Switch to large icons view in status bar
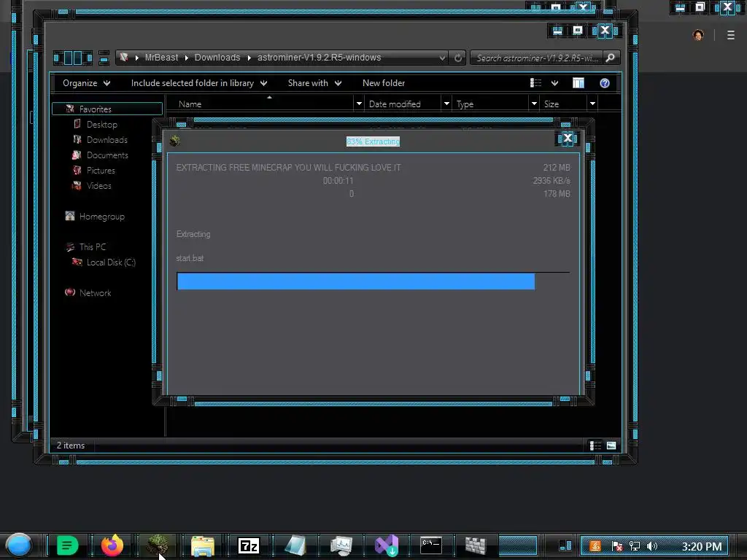This screenshot has height=560, width=747. tap(611, 446)
